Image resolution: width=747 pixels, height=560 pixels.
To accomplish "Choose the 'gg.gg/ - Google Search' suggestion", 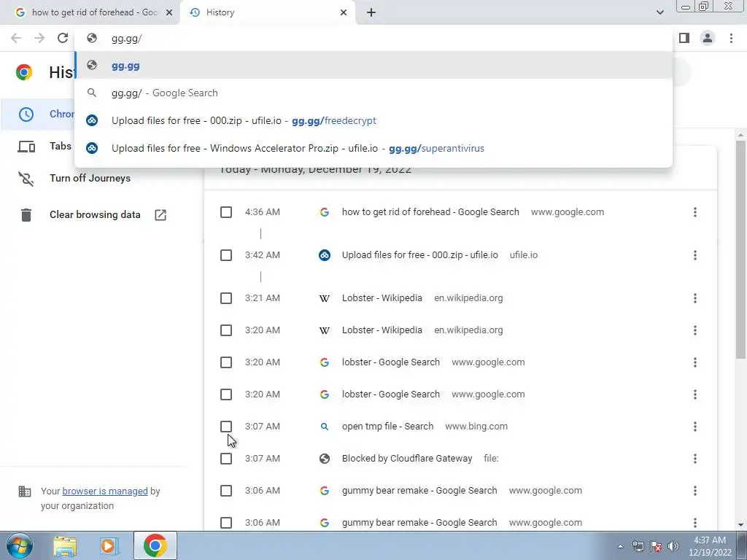I will pos(373,93).
